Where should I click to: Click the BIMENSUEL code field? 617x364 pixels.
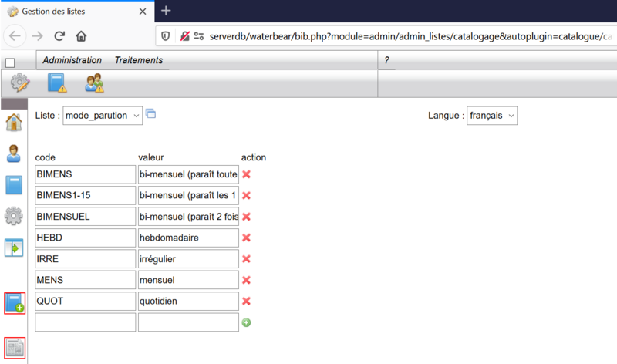coord(86,217)
